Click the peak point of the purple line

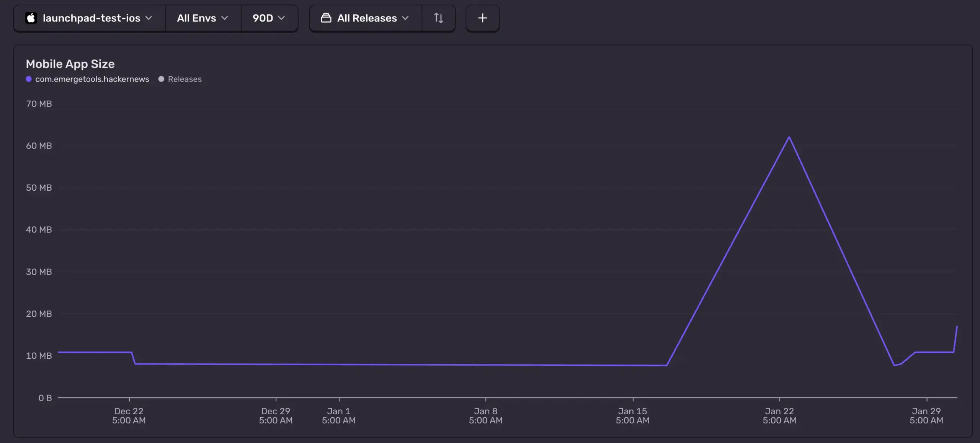coord(789,137)
